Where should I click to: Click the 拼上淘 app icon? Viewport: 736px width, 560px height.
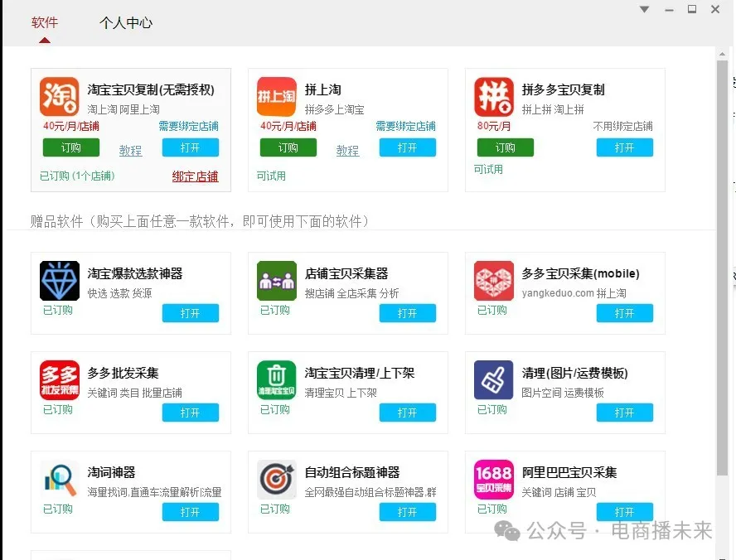point(276,98)
